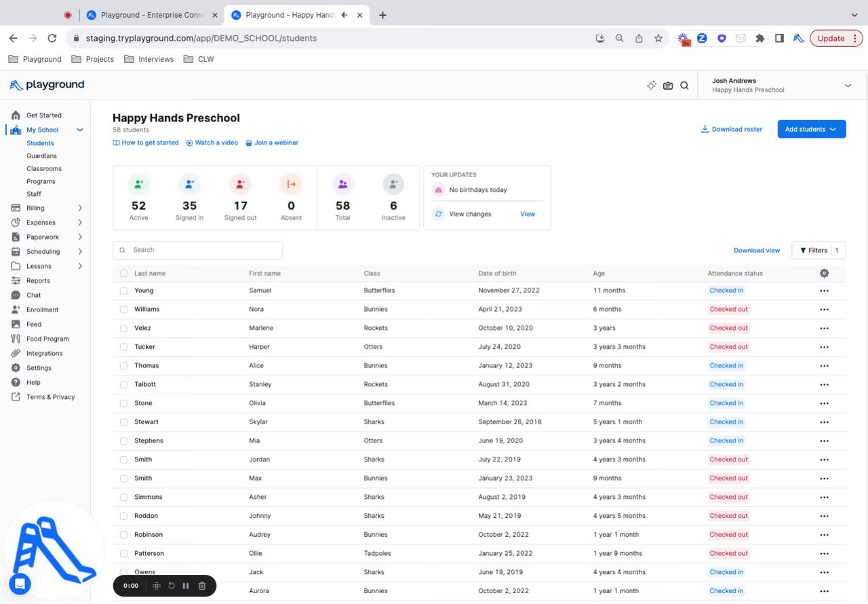
Task: Expand the Expenses submenu arrow
Action: (x=80, y=223)
